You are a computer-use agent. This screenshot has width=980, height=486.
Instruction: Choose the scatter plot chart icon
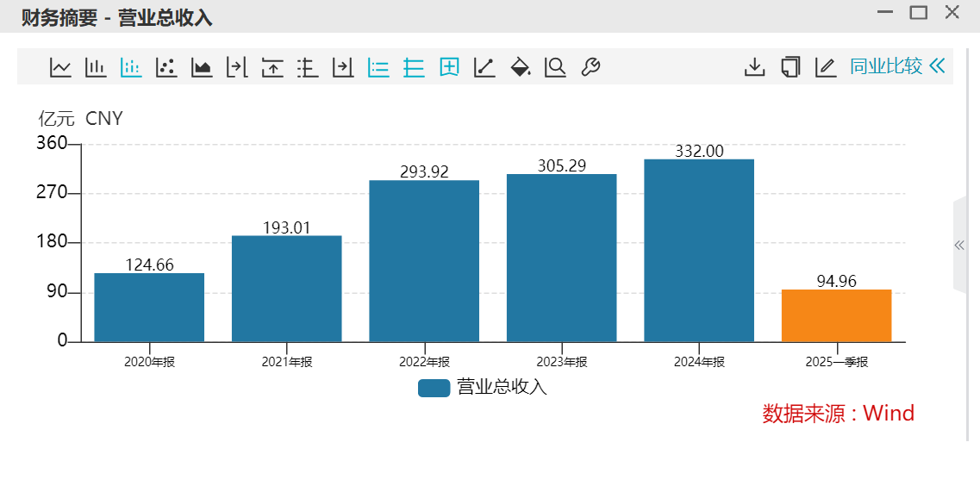(x=165, y=67)
